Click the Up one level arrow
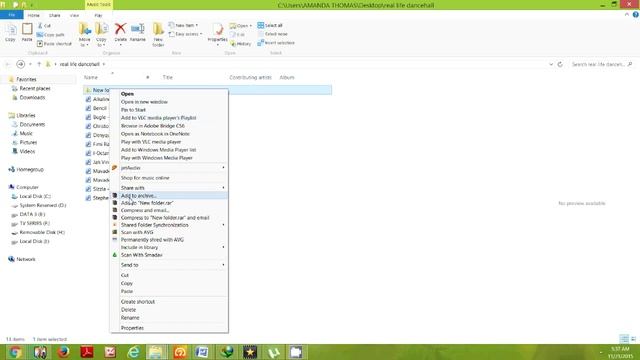Image resolution: width=640 pixels, height=360 pixels. 39,64
